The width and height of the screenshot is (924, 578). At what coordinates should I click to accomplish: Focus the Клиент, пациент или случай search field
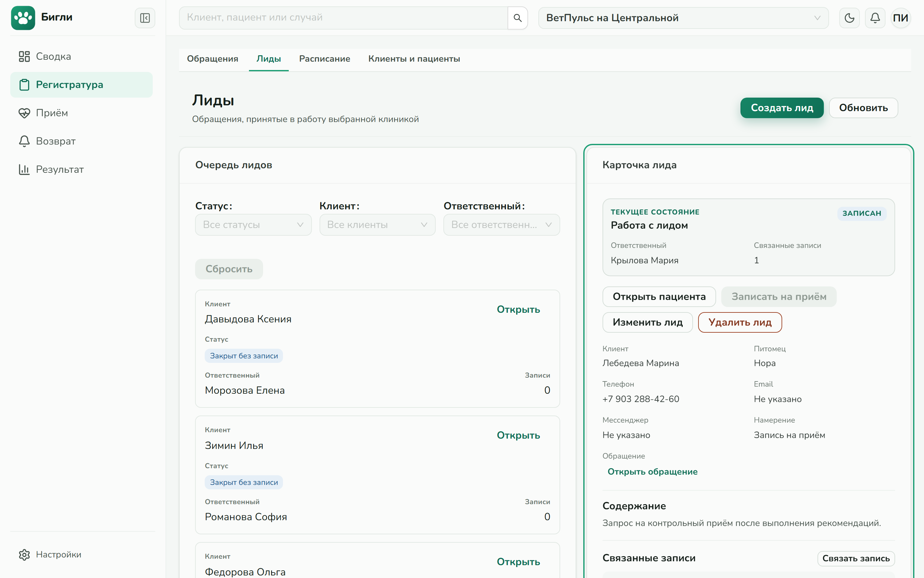click(343, 18)
